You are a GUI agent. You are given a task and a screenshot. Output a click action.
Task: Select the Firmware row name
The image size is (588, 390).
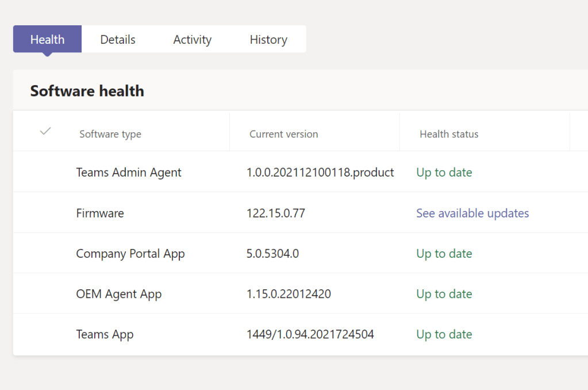[x=99, y=213]
